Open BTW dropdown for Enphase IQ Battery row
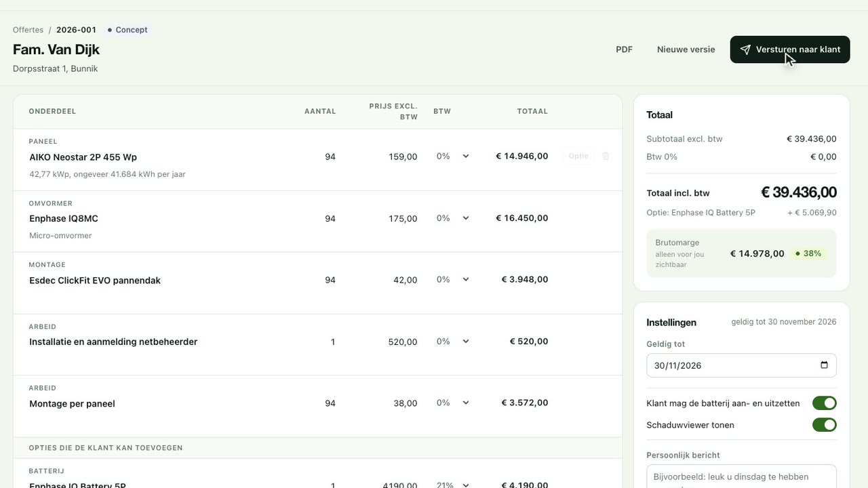The width and height of the screenshot is (868, 488). pos(452,485)
